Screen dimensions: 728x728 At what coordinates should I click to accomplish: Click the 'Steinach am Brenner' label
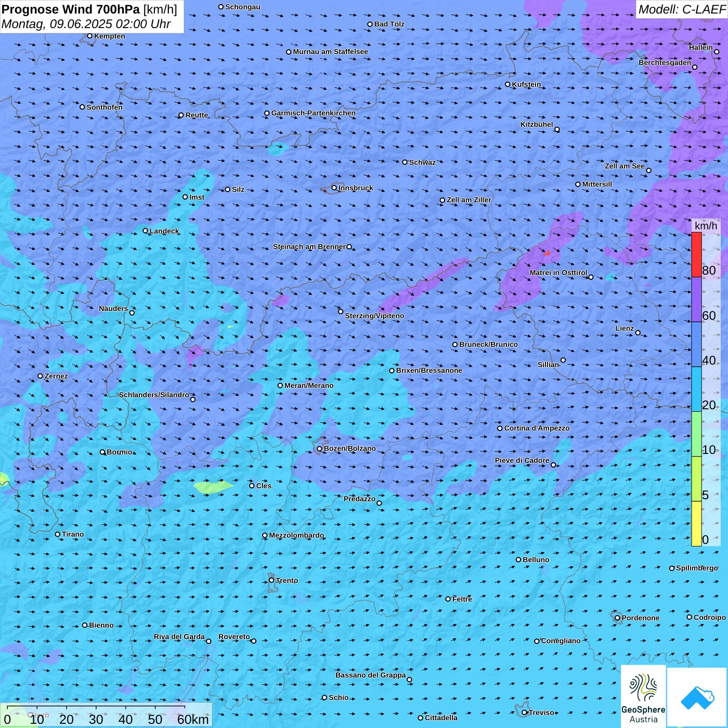tap(309, 246)
